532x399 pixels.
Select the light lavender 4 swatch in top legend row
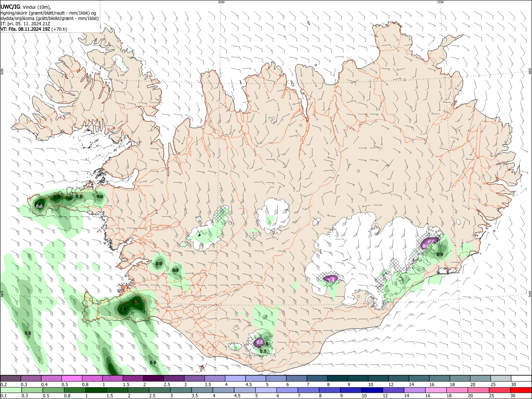(235, 379)
